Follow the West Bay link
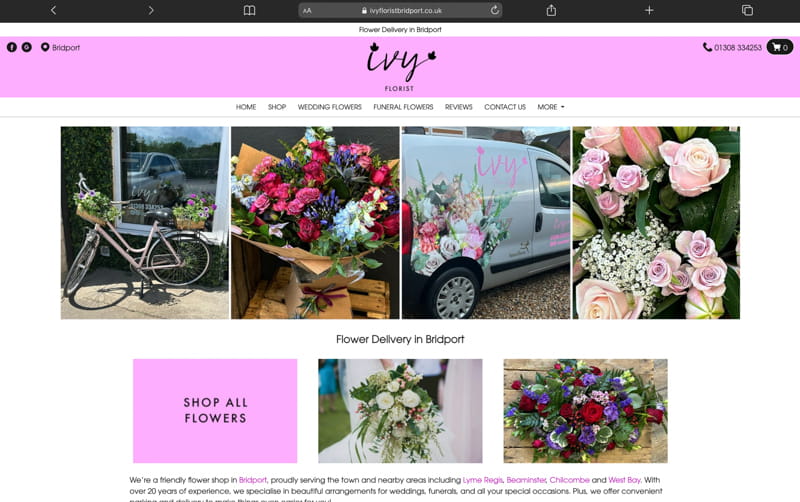Viewport: 800px width, 502px height. point(624,480)
